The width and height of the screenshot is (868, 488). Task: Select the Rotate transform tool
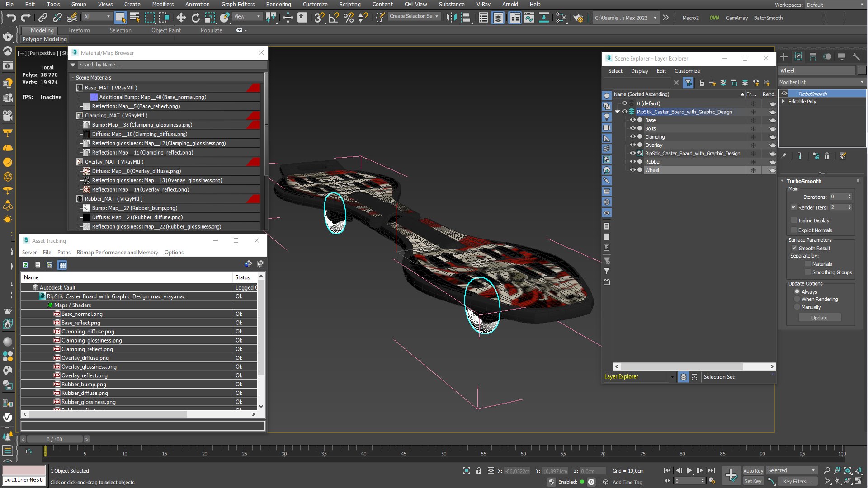point(195,18)
